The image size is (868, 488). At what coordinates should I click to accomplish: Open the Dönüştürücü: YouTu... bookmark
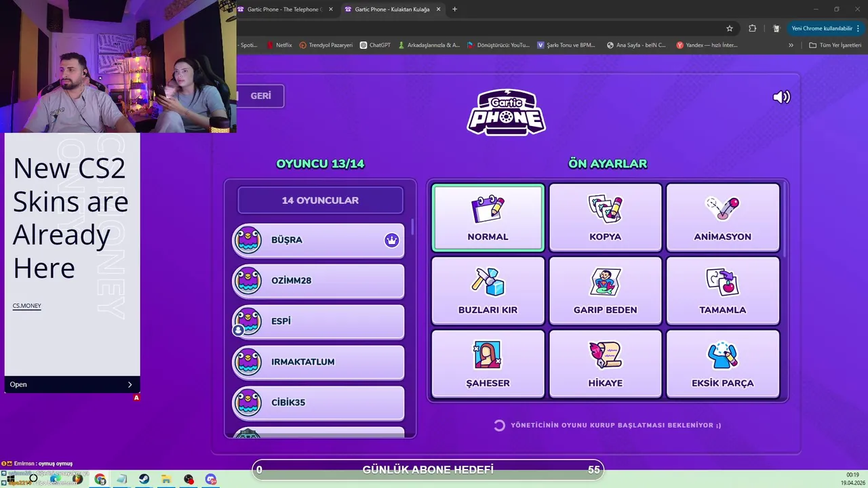[498, 45]
